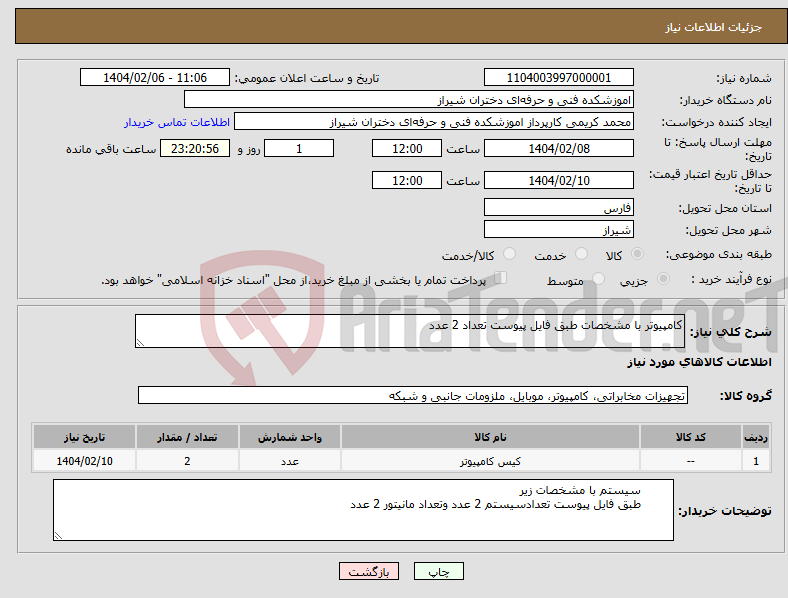
Task: Click the عدد unit cell in table
Action: 290,461
